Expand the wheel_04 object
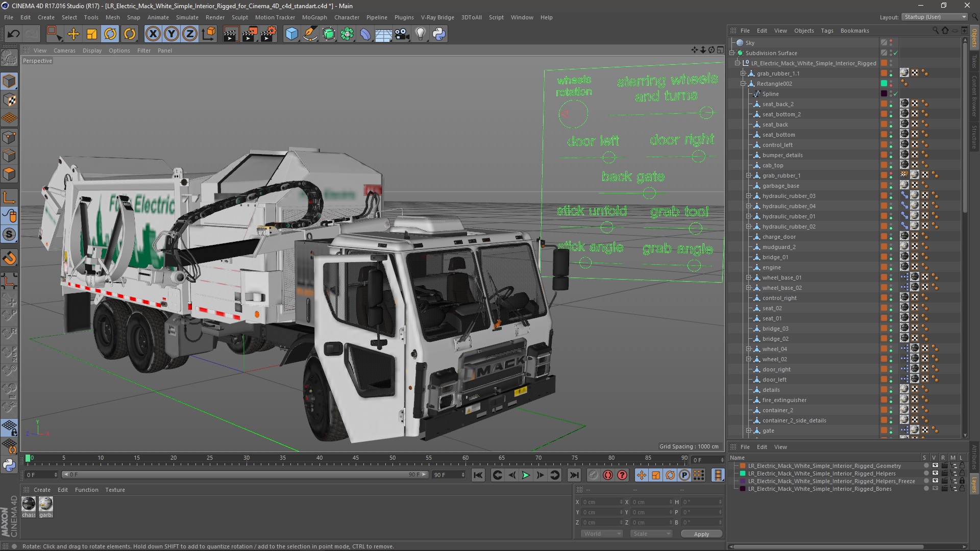Viewport: 980px width, 551px height. (x=749, y=349)
